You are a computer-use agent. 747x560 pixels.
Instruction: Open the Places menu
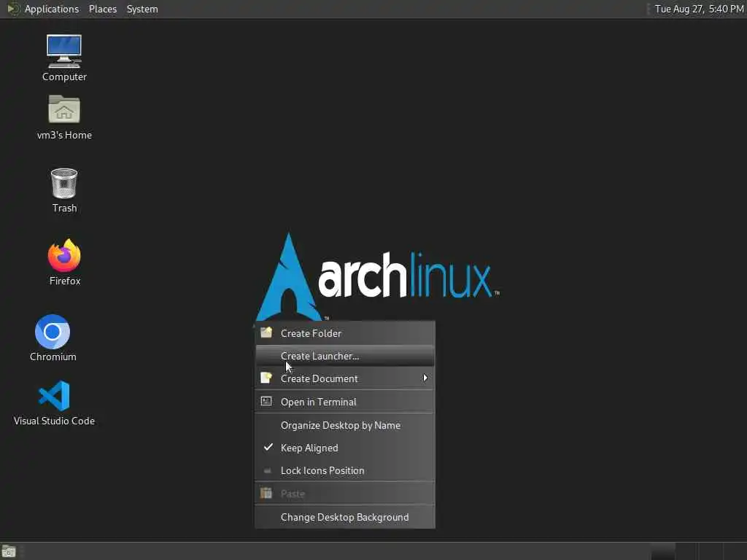click(x=102, y=9)
